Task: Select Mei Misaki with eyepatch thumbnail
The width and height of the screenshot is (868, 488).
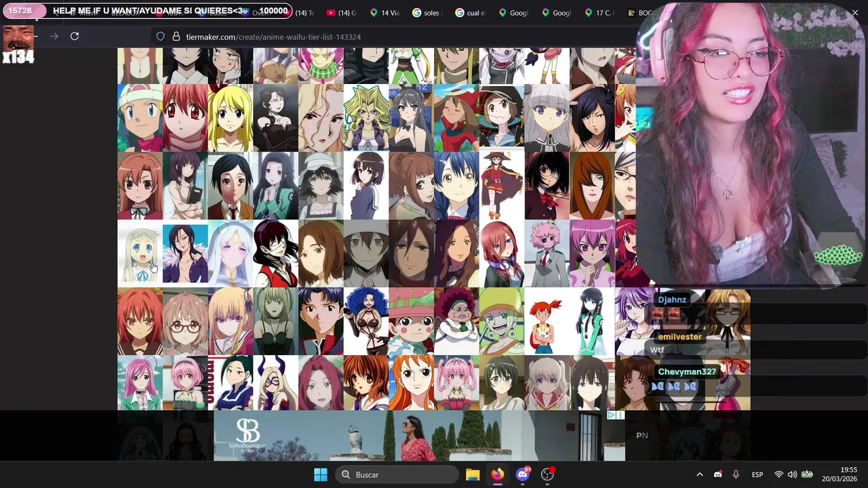Action: pyautogui.click(x=547, y=186)
